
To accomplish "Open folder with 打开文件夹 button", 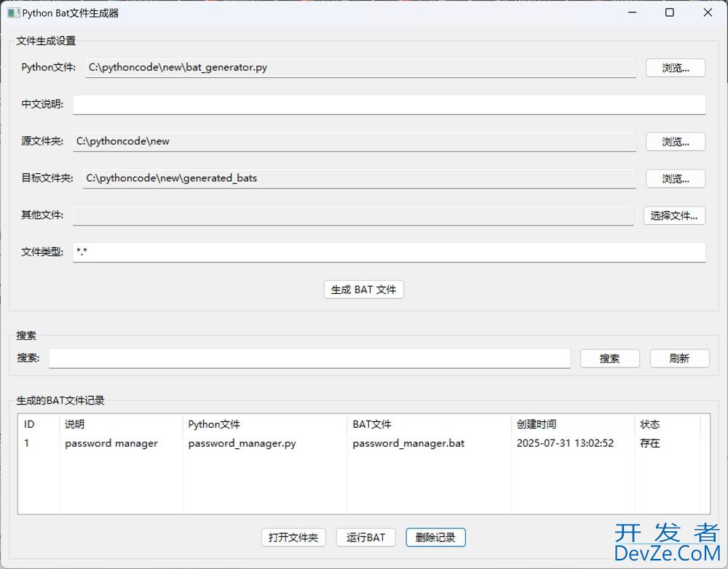I will tap(293, 538).
